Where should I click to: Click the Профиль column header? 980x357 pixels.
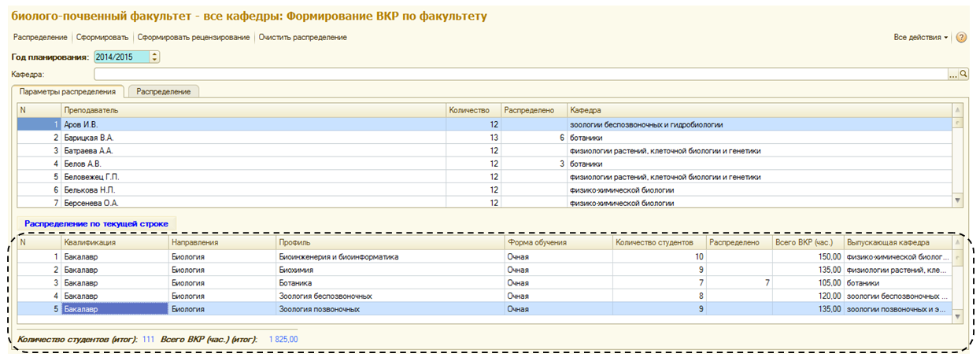pos(390,243)
